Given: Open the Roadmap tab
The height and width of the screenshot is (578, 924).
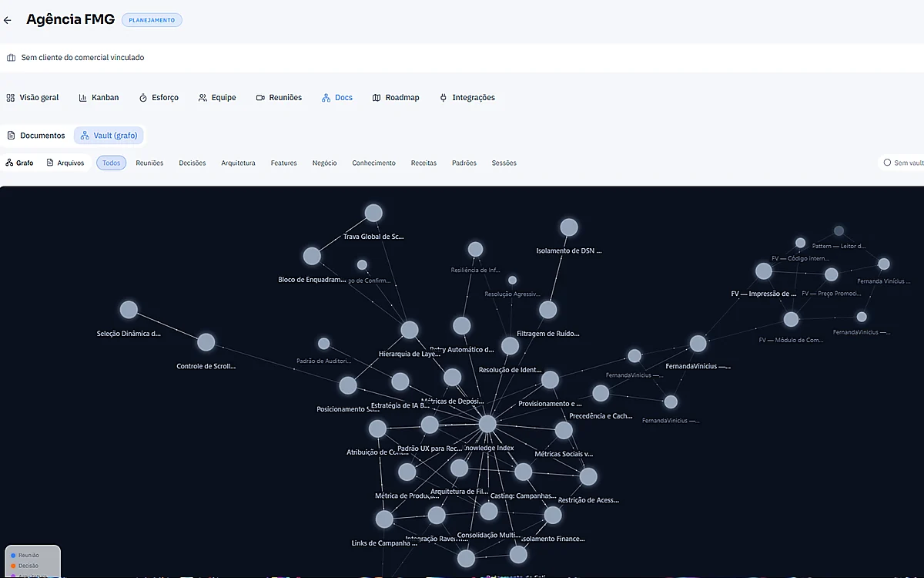Looking at the screenshot, I should tap(396, 98).
